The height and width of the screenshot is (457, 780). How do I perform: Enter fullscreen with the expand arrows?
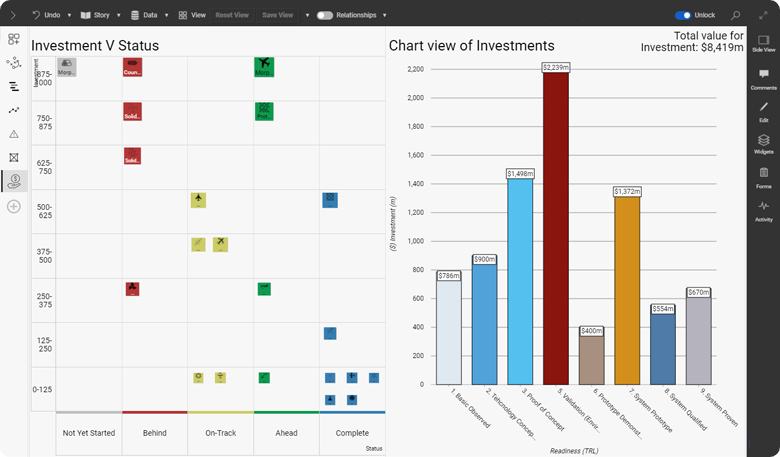tap(765, 15)
